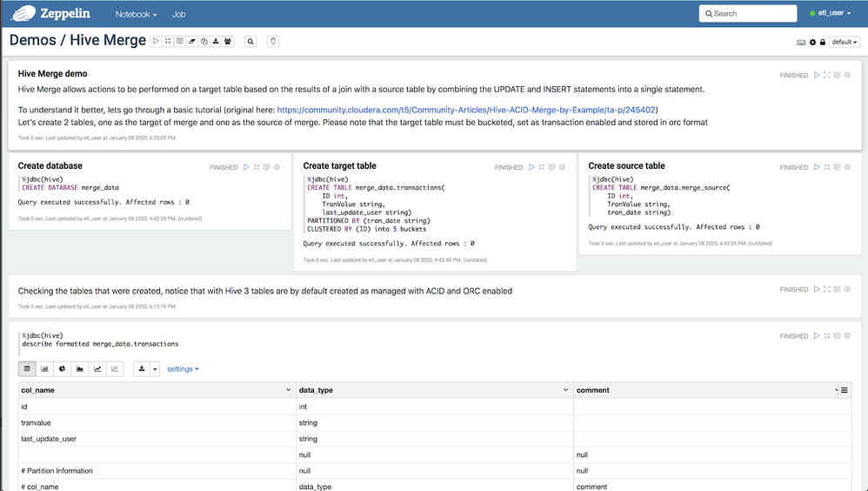Move the note to trash

click(273, 41)
